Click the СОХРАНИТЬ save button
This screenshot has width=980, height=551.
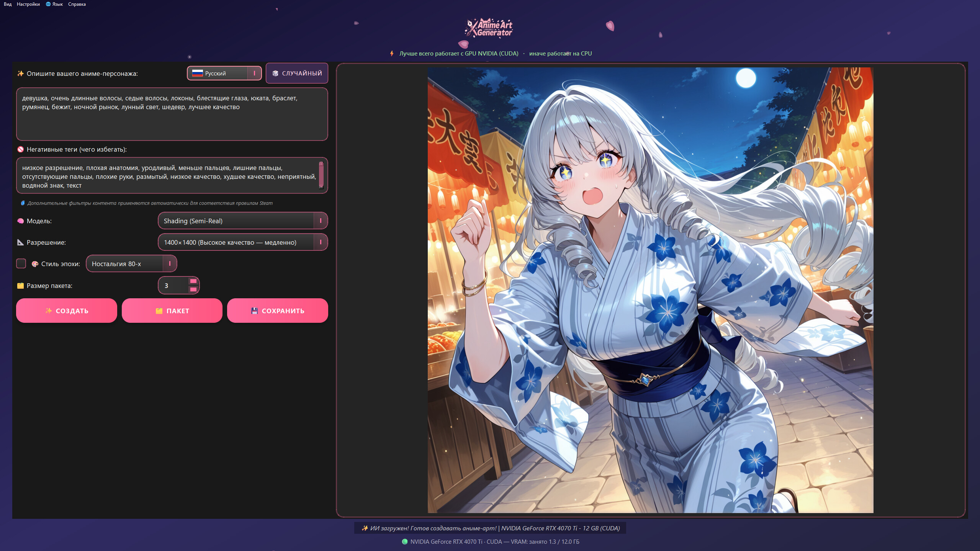point(278,311)
